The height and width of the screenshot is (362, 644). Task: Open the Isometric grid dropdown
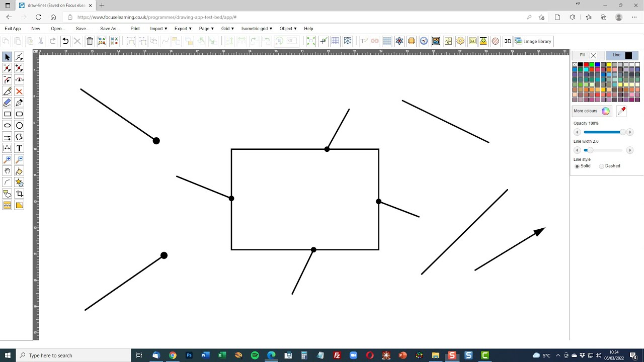click(257, 29)
